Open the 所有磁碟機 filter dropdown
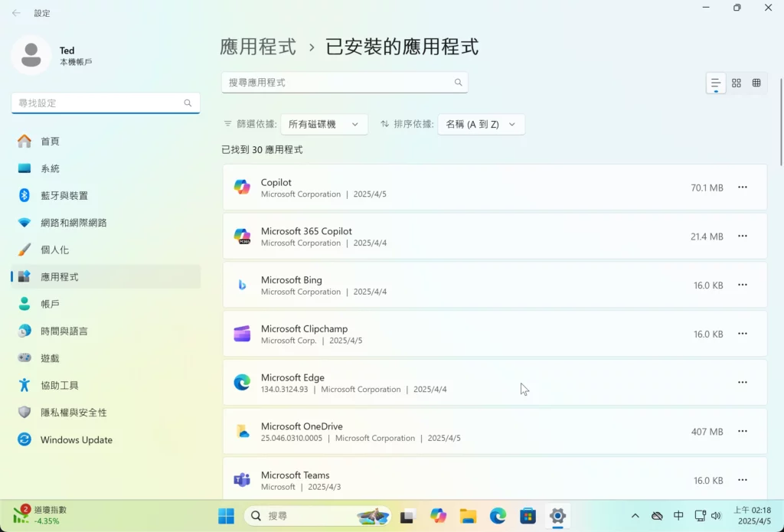 coord(324,123)
